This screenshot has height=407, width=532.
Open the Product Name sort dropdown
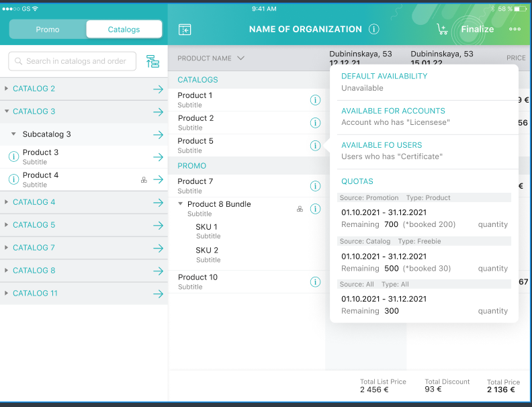240,58
